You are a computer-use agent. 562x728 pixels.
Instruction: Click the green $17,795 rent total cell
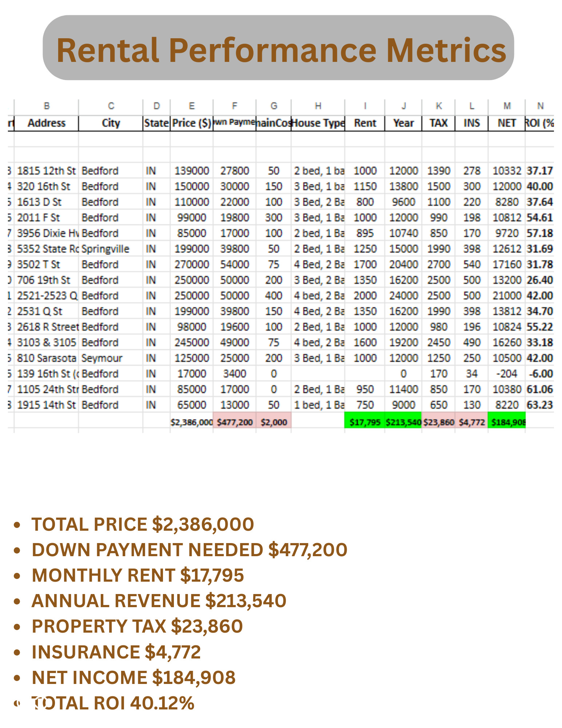(x=364, y=422)
